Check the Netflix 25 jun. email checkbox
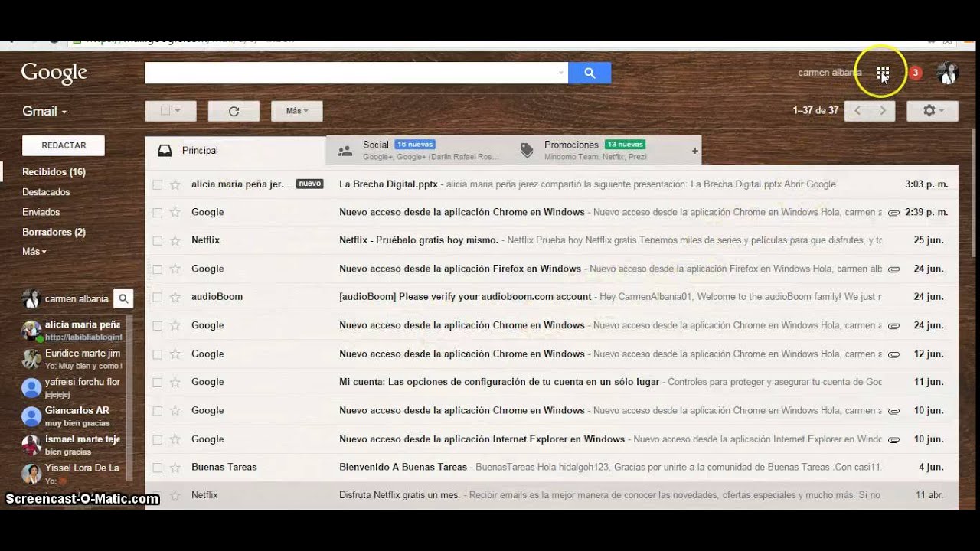Screen dimensions: 980x551 [157, 240]
